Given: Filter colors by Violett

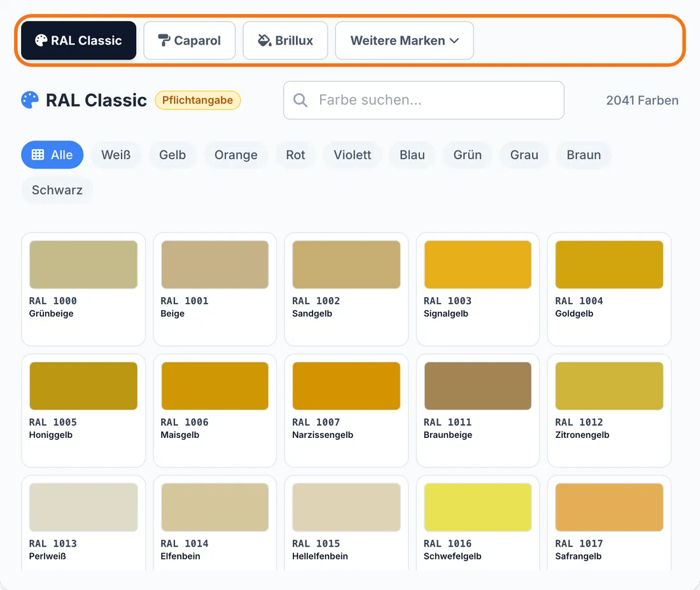Looking at the screenshot, I should click(353, 155).
